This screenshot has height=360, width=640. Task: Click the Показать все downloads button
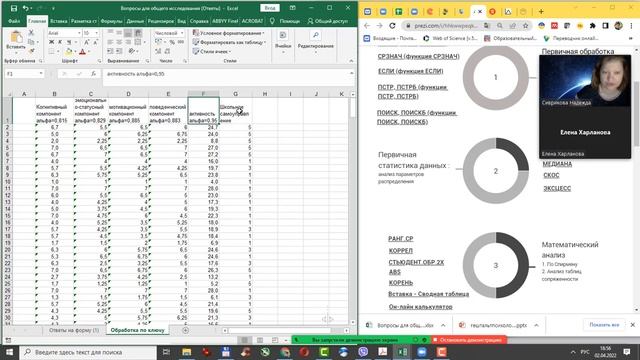pyautogui.click(x=604, y=325)
